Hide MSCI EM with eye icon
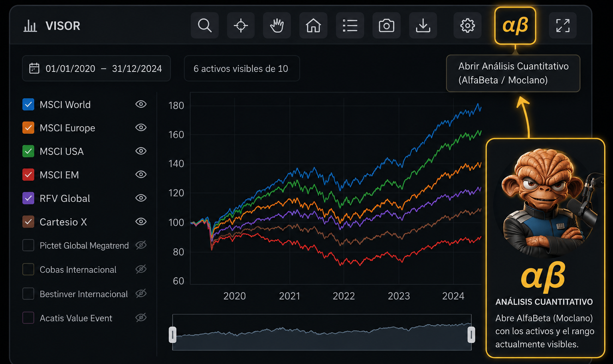Image resolution: width=613 pixels, height=364 pixels. [x=141, y=174]
